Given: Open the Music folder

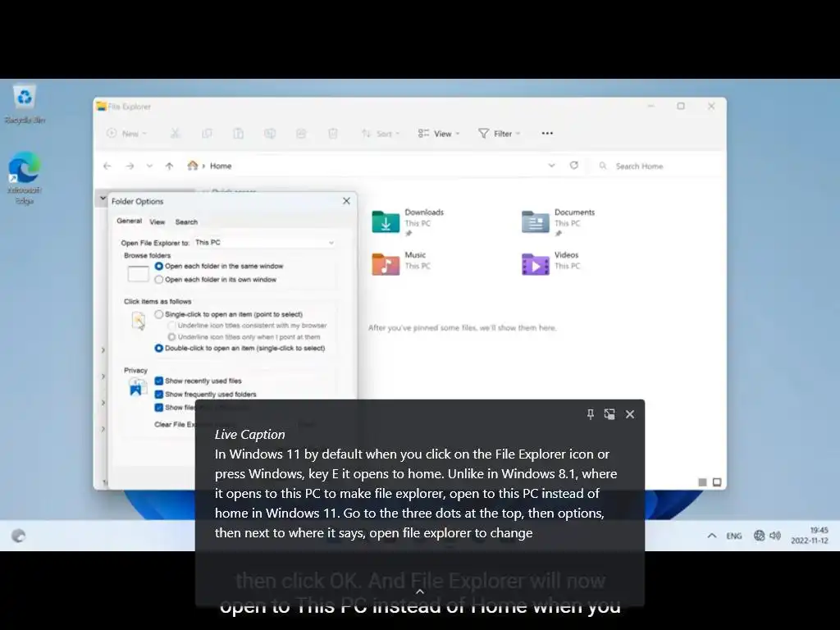Looking at the screenshot, I should pos(402,263).
